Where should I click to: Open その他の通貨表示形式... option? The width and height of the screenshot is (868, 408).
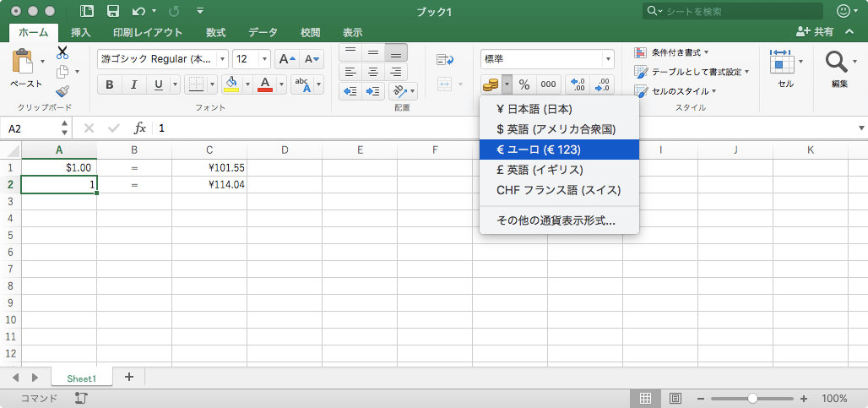[559, 220]
